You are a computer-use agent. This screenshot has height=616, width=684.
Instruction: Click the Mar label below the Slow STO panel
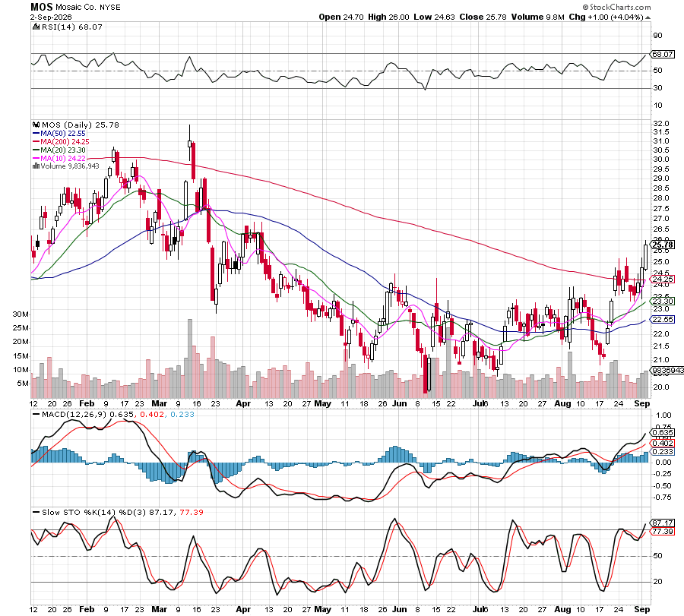(159, 609)
